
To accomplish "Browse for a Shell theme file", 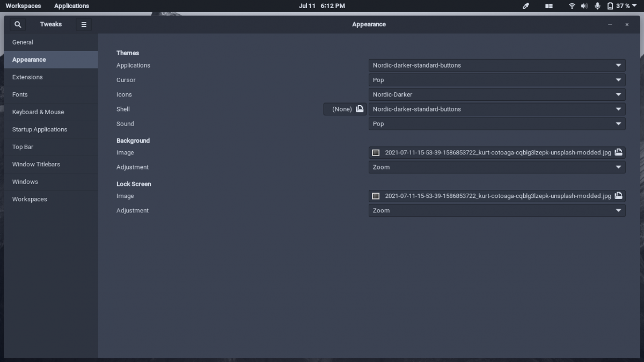I will tap(360, 109).
